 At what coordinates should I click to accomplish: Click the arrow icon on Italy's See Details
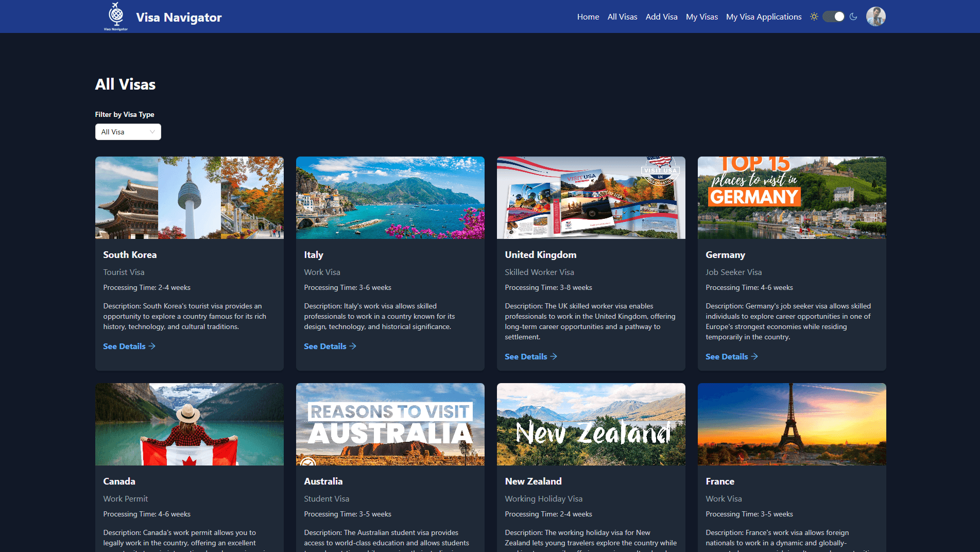(352, 346)
